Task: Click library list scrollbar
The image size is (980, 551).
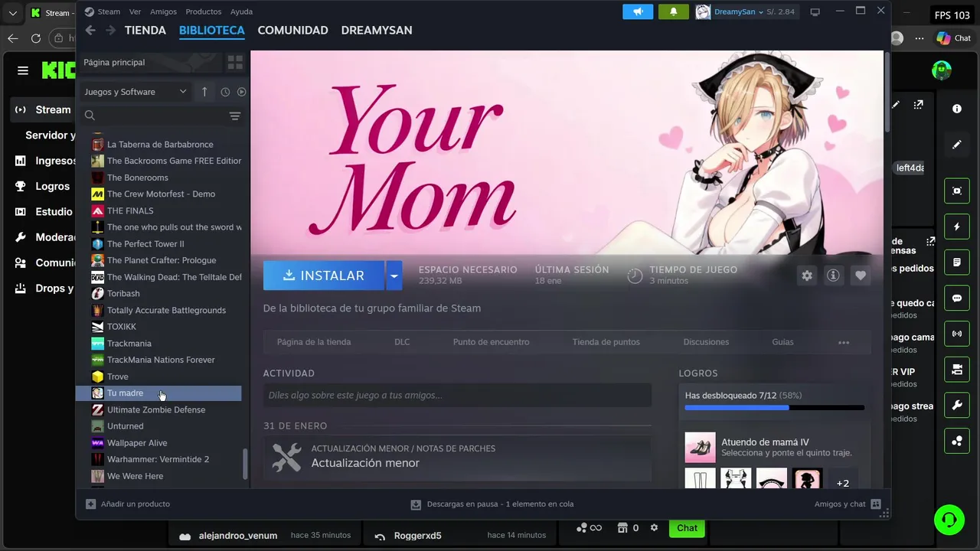Action: [x=245, y=464]
